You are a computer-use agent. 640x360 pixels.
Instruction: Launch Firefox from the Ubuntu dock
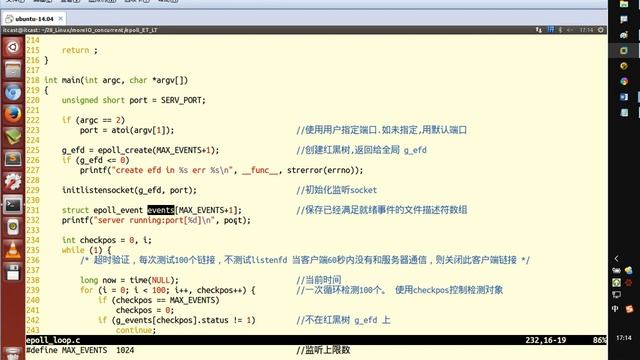pyautogui.click(x=13, y=114)
